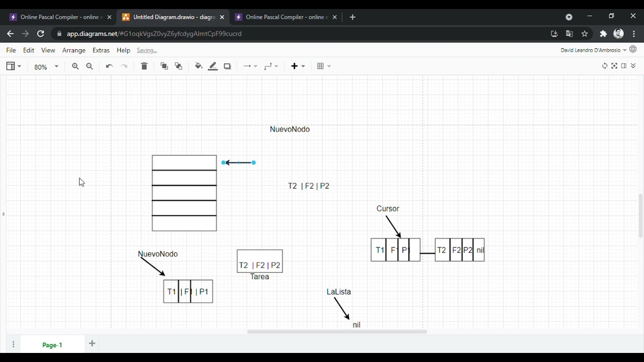The height and width of the screenshot is (362, 644).
Task: Zoom out of the diagram canvas
Action: coord(90,66)
